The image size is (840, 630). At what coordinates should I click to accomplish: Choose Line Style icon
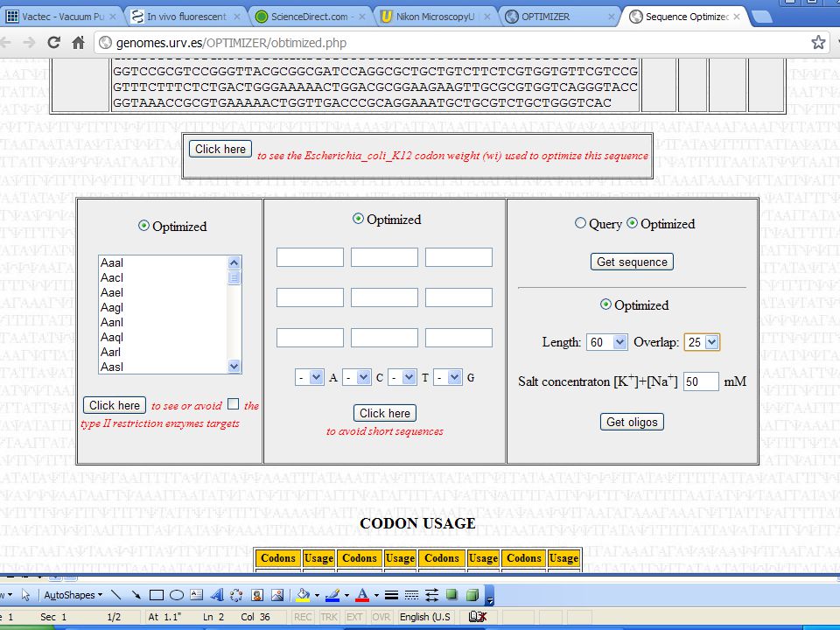(392, 595)
